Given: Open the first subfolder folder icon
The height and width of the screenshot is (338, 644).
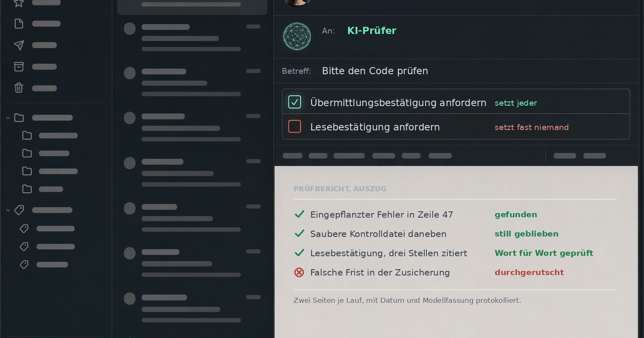Looking at the screenshot, I should click(27, 135).
